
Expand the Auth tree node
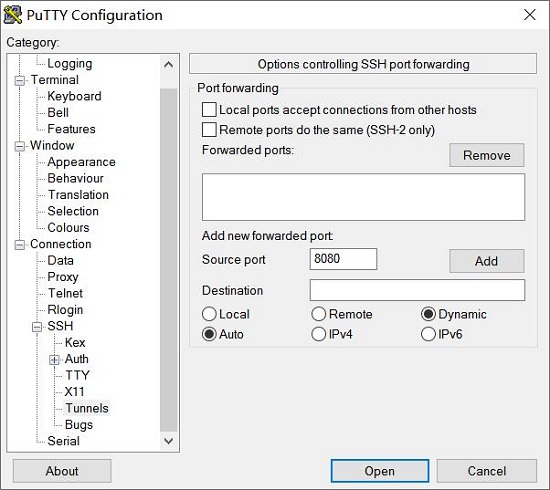click(x=54, y=360)
